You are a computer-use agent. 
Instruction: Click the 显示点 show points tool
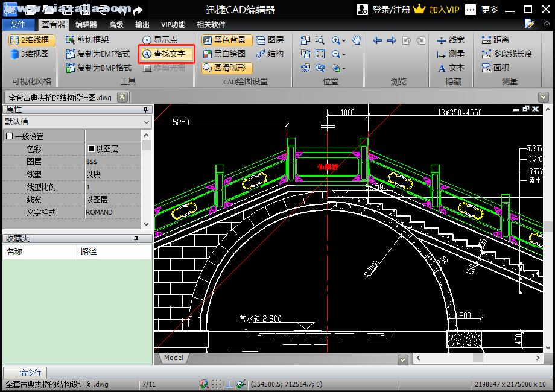coord(160,40)
